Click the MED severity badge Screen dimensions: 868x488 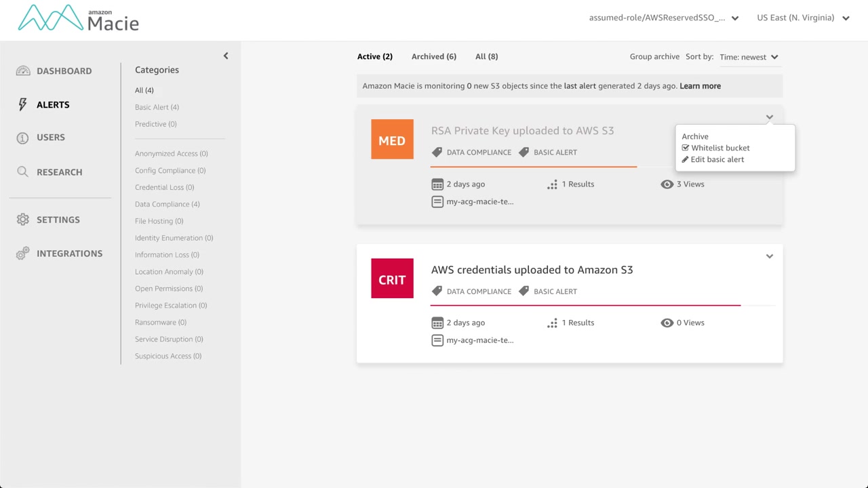pyautogui.click(x=392, y=140)
